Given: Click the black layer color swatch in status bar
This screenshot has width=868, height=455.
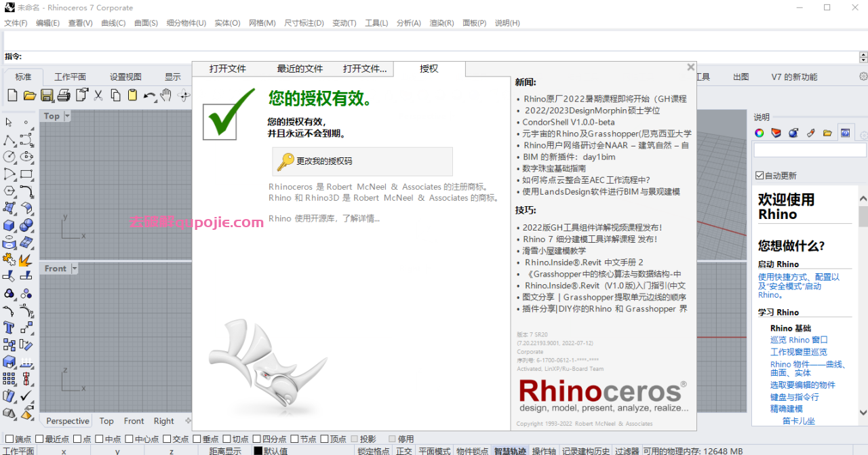Looking at the screenshot, I should pos(258,451).
